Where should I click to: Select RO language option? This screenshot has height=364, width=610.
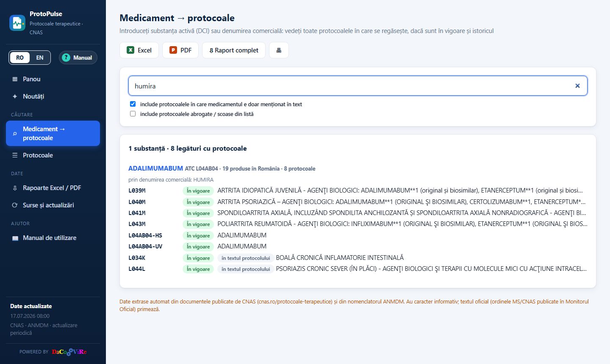click(x=20, y=58)
